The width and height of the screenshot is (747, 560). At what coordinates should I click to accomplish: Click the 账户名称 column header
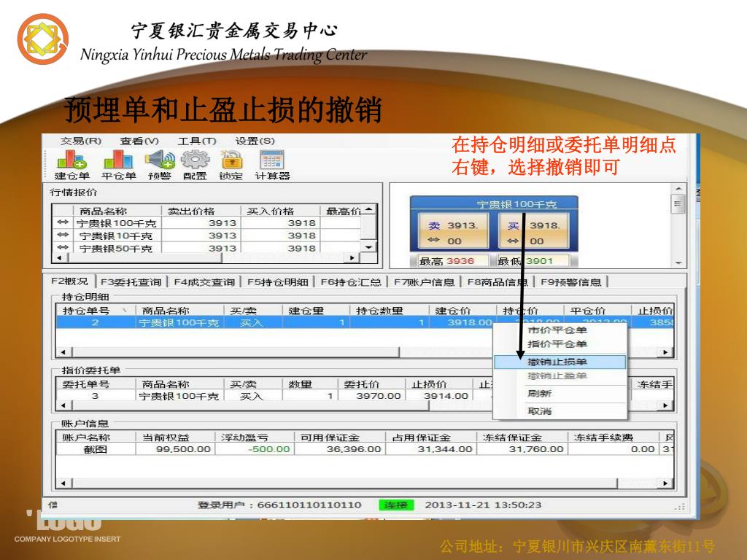(96, 437)
